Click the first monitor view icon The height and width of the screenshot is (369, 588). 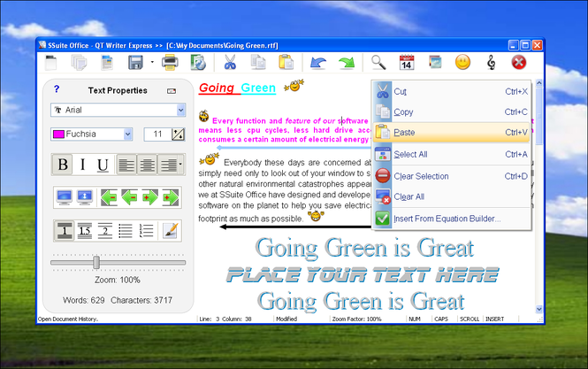tap(65, 197)
